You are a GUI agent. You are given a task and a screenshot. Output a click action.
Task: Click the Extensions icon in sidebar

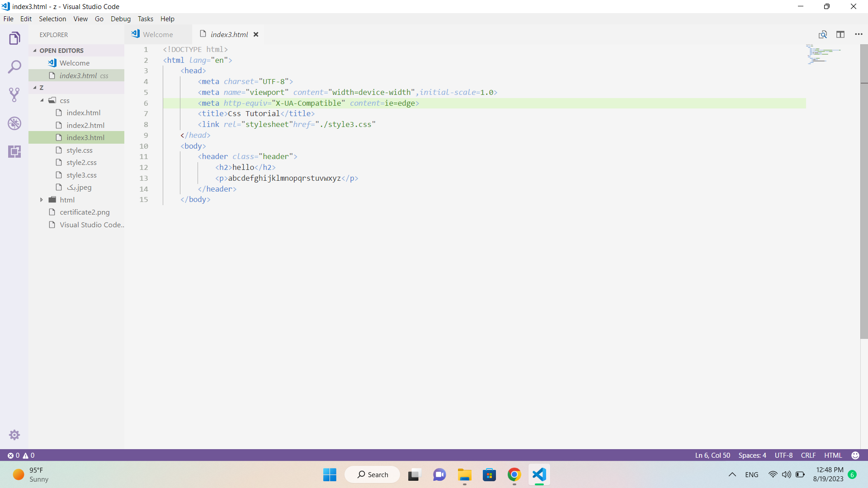pos(14,151)
